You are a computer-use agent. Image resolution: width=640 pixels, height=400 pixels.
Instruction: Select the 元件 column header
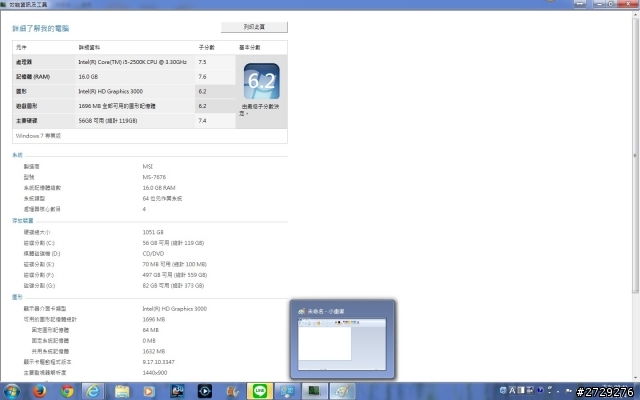click(21, 47)
